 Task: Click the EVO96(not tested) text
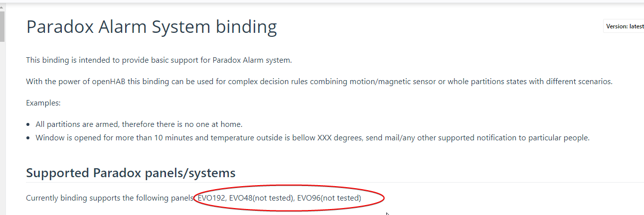[x=329, y=198]
